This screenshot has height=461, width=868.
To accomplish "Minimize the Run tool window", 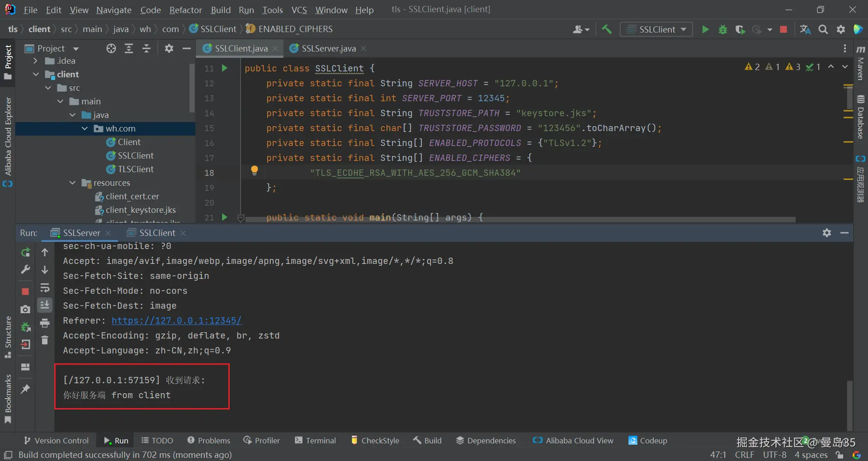I will coord(844,233).
